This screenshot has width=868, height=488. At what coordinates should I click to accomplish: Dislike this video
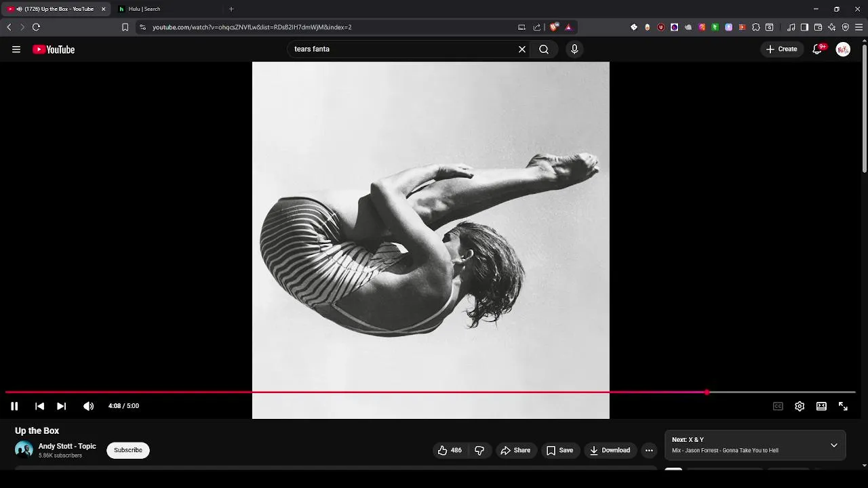tap(479, 450)
